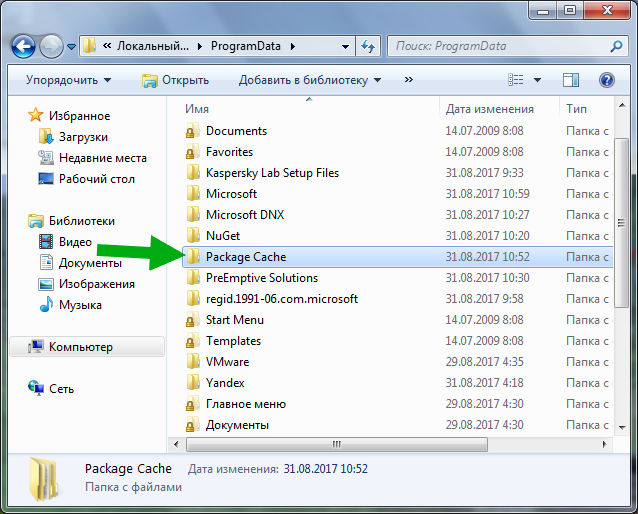The height and width of the screenshot is (514, 638).
Task: Select the Yandex folder icon
Action: [193, 383]
